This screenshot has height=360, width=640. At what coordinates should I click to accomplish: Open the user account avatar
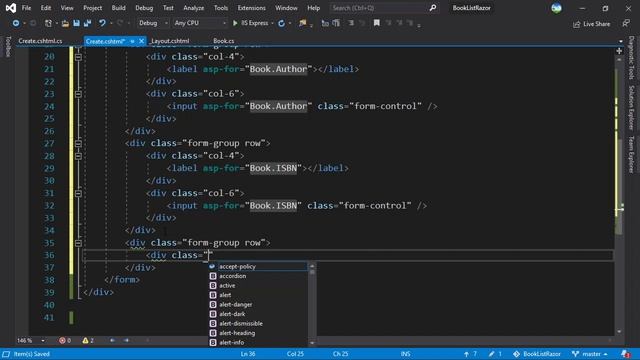point(556,8)
